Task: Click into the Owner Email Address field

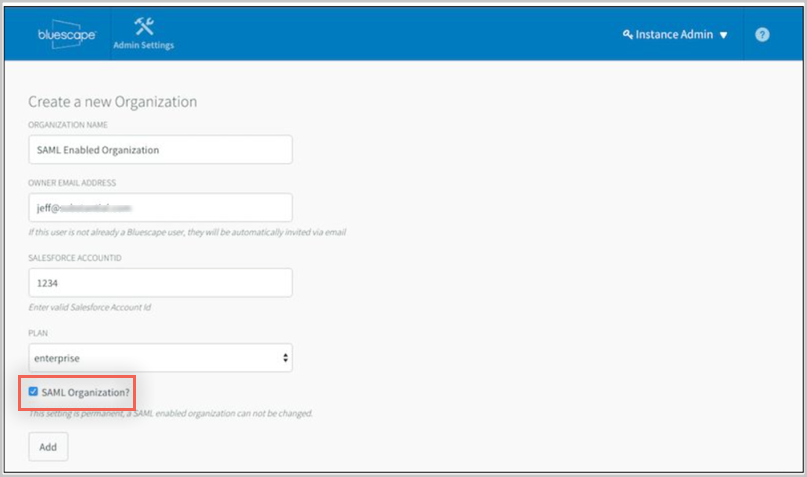Action: pyautogui.click(x=160, y=207)
